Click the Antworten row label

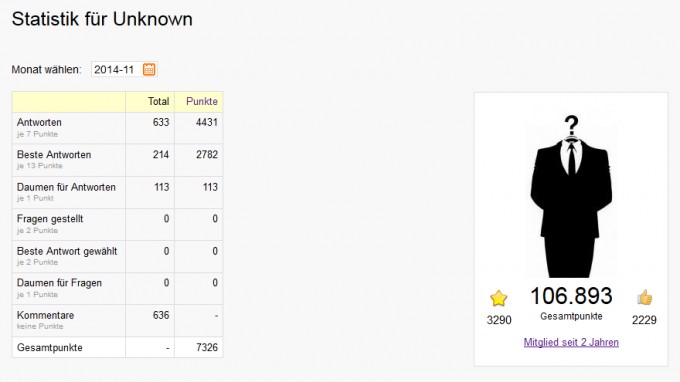point(39,122)
